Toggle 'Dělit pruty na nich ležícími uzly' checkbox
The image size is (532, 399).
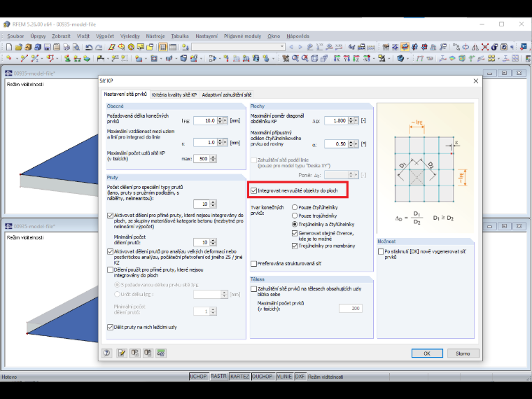[110, 328]
